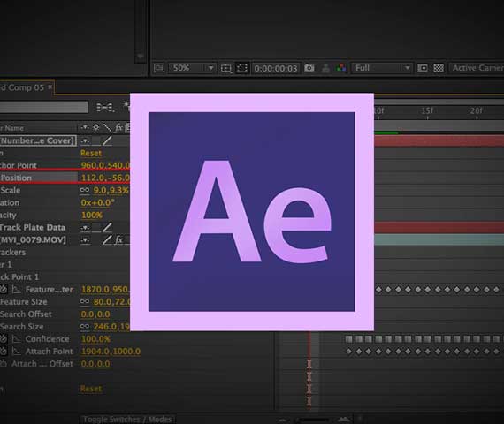Viewport: 504px width, 424px height.
Task: Click the 20f mark on the time ruler
Action: click(x=476, y=111)
